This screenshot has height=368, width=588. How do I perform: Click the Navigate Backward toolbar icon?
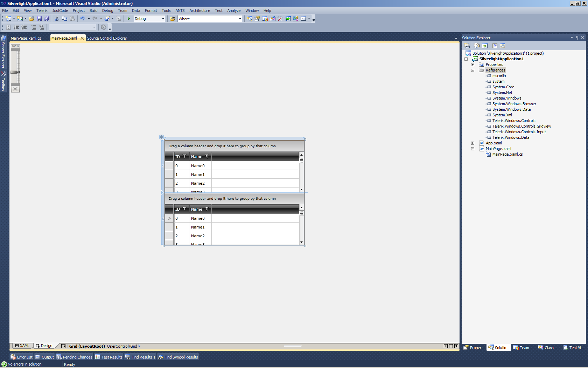point(107,19)
